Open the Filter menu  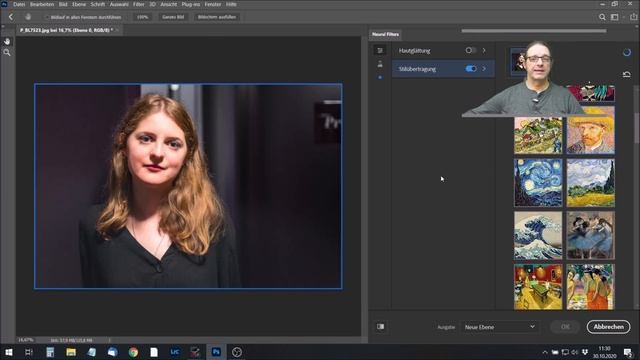139,4
